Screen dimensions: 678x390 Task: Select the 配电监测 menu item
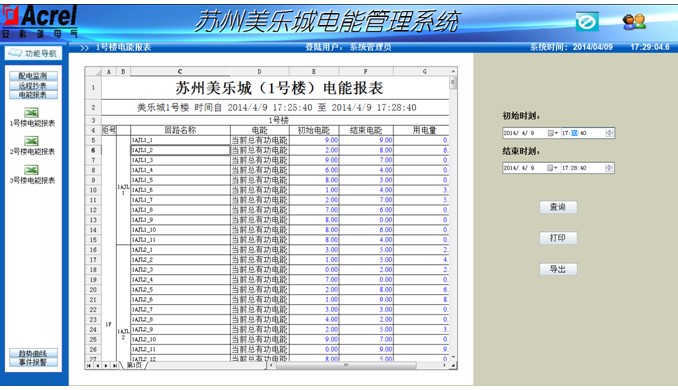[x=33, y=76]
